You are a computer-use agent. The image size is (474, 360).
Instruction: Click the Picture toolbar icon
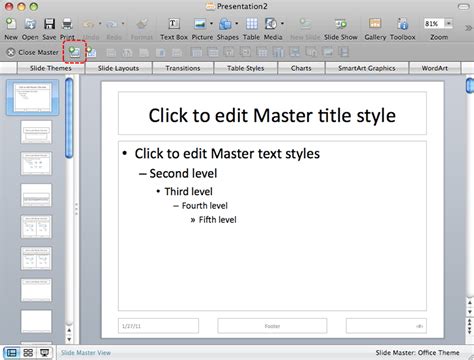coord(200,24)
